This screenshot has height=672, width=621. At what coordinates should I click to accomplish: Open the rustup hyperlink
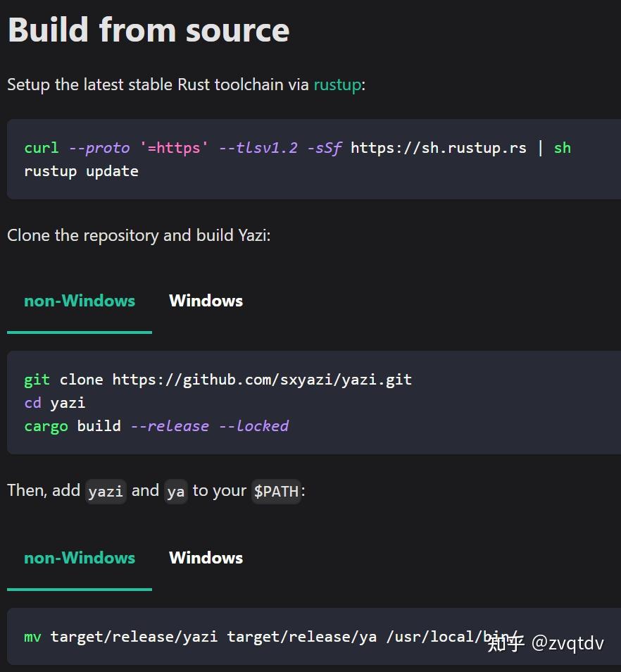click(x=337, y=85)
